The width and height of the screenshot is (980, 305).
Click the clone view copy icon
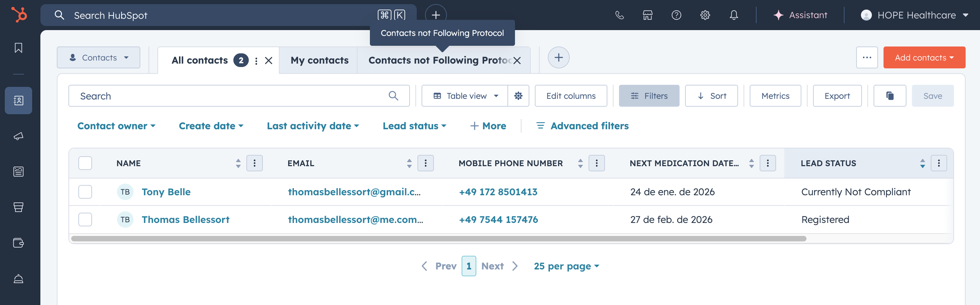tap(889, 96)
